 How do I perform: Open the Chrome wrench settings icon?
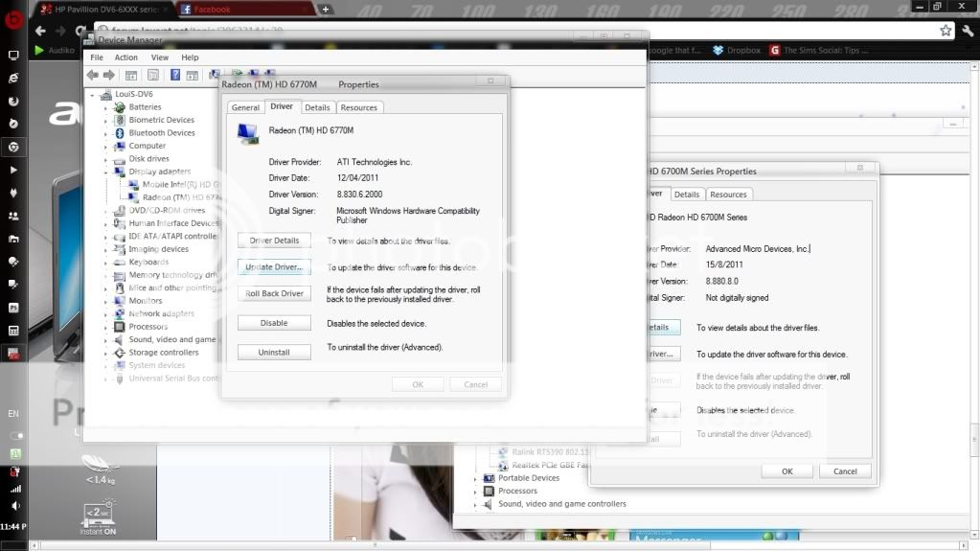(x=967, y=31)
